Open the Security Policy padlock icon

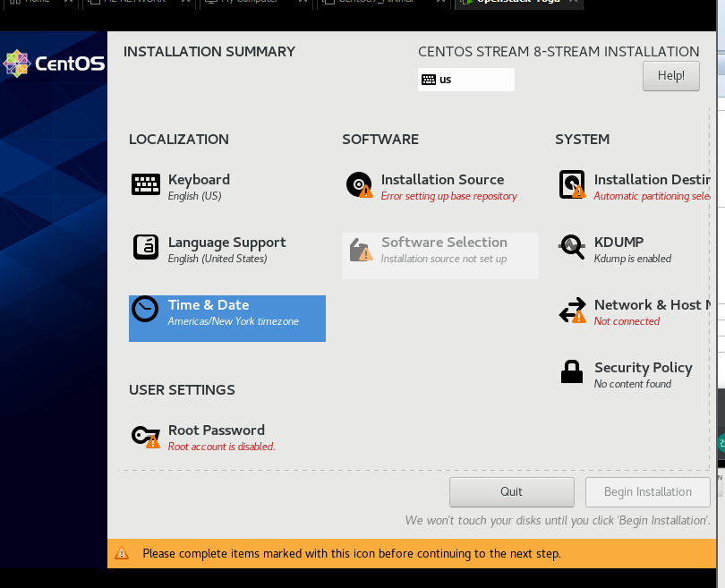pos(572,371)
